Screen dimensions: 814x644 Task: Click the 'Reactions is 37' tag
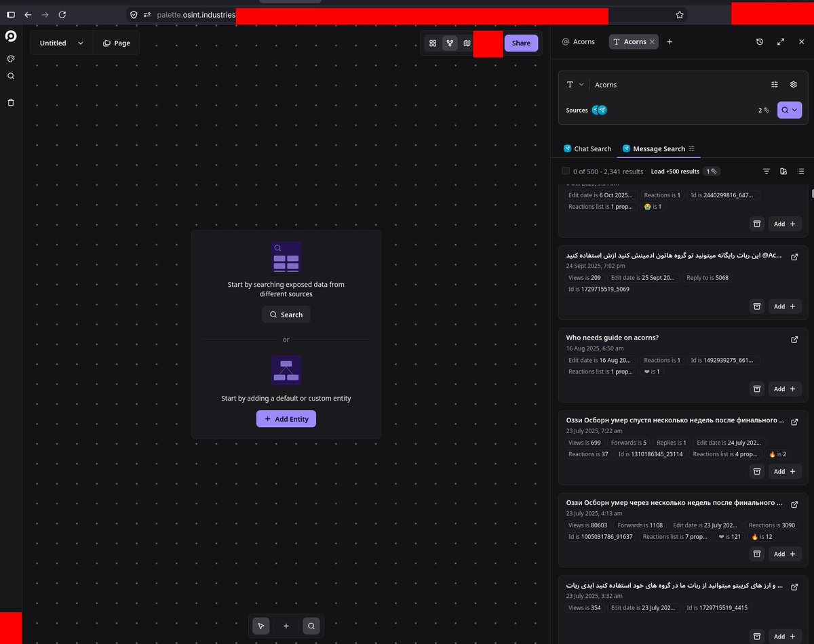(589, 454)
